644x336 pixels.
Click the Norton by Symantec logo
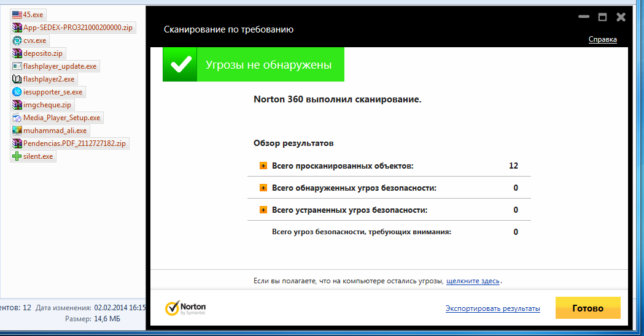(x=185, y=308)
